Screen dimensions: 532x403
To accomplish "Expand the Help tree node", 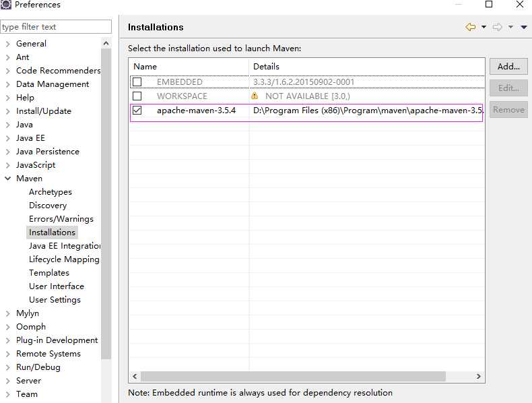I will (8, 98).
